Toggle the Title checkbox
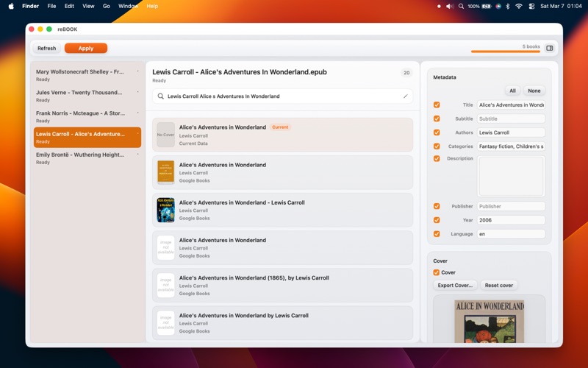The height and width of the screenshot is (368, 588). click(x=437, y=105)
